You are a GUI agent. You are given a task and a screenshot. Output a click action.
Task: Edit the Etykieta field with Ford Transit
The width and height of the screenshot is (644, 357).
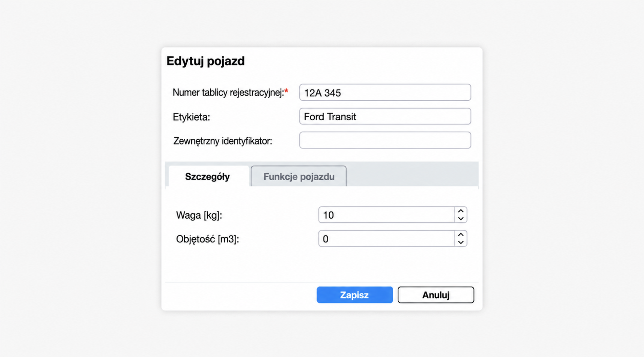click(385, 116)
